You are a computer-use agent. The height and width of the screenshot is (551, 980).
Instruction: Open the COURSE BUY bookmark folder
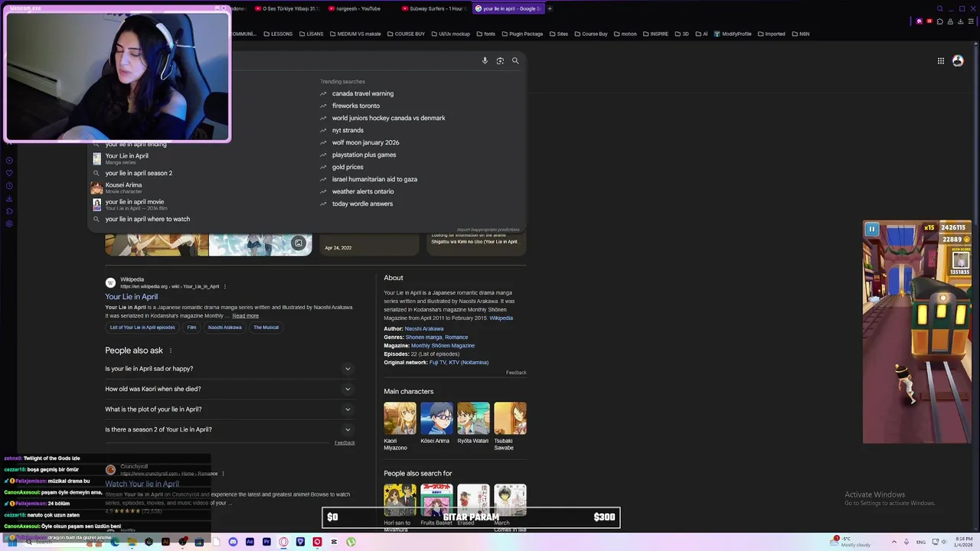click(406, 34)
